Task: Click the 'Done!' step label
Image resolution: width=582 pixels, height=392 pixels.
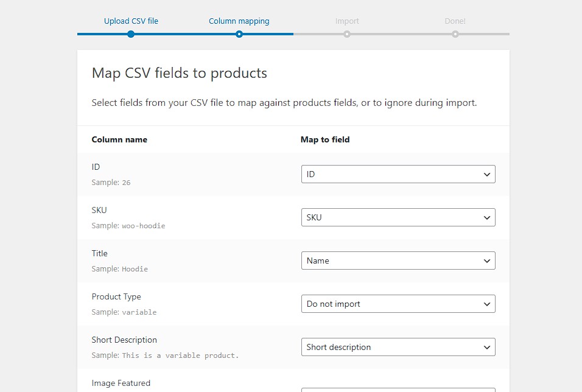Action: (x=455, y=21)
